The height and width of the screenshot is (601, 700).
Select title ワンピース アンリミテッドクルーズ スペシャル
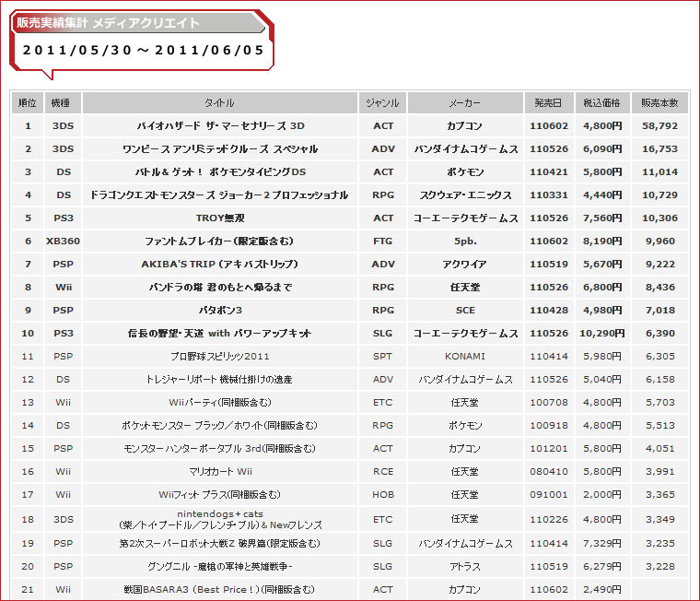220,148
